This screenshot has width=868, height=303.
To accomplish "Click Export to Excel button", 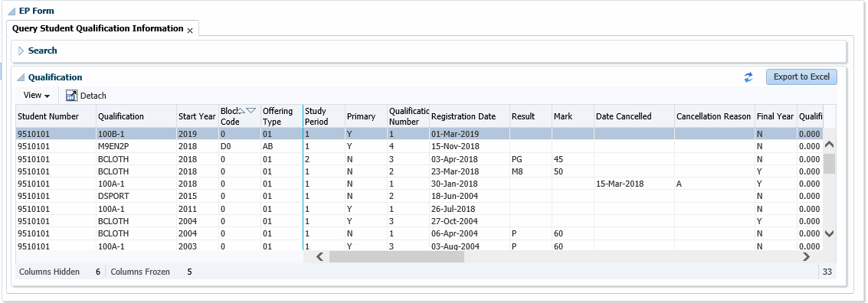I will (x=801, y=77).
